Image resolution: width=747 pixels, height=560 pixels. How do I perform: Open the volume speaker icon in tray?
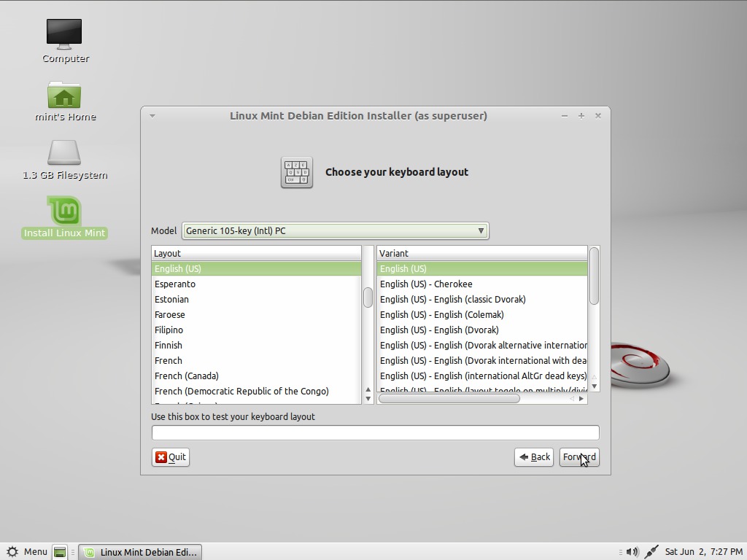(x=632, y=552)
